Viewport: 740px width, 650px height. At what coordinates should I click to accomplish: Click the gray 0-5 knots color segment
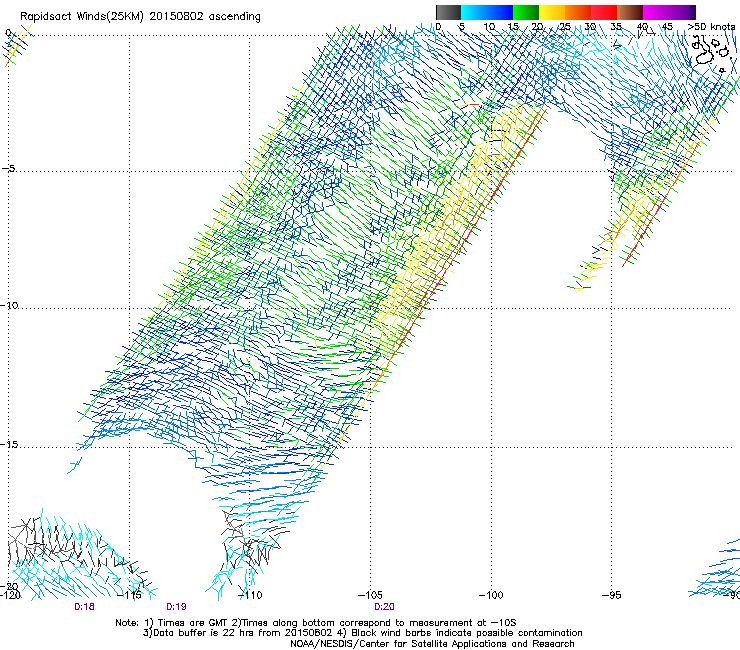click(448, 12)
